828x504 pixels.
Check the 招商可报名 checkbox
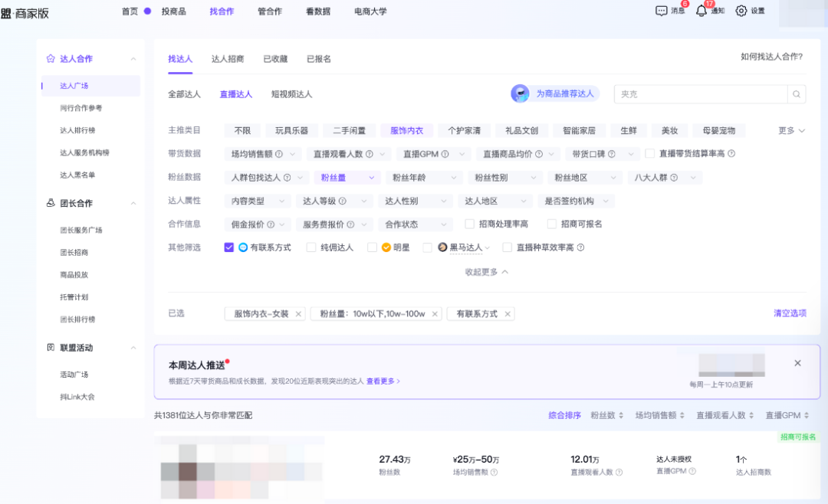click(x=552, y=224)
